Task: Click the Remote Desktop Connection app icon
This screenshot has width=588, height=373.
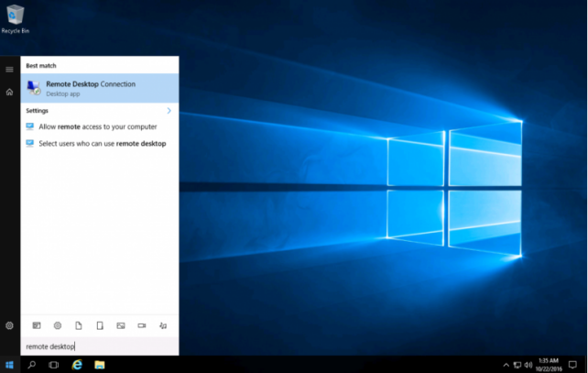Action: coord(34,88)
